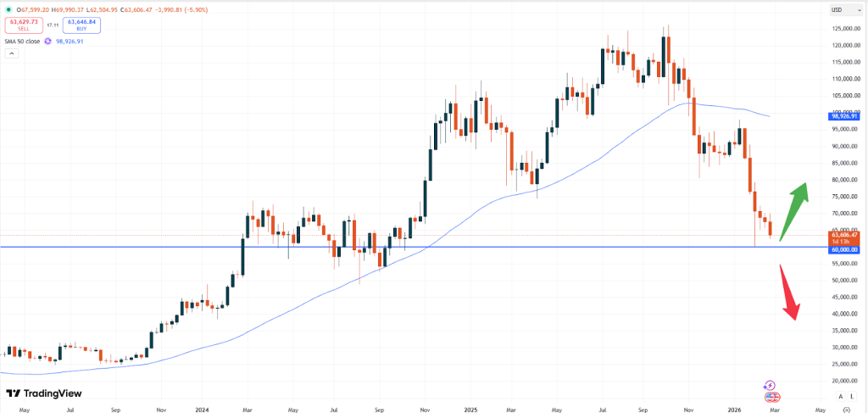Viewport: 868px width, 413px height.
Task: Toggle log scale with the L button
Action: tap(851, 396)
